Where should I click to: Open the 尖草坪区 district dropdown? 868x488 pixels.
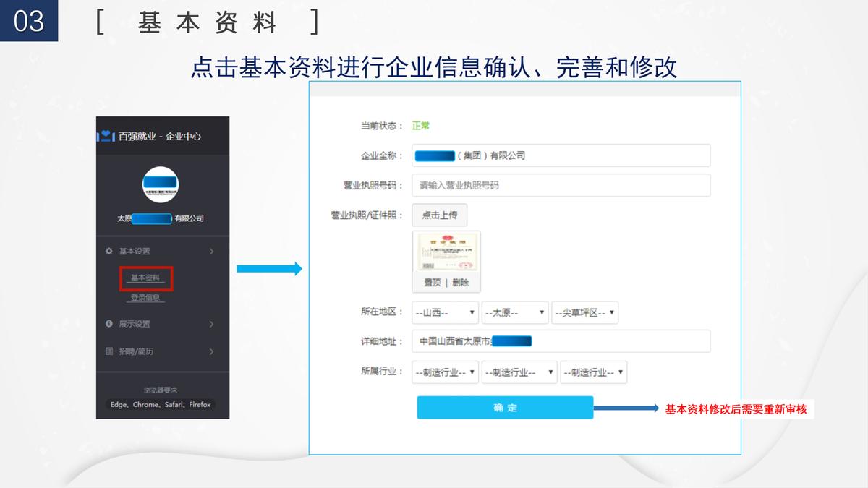pos(584,312)
